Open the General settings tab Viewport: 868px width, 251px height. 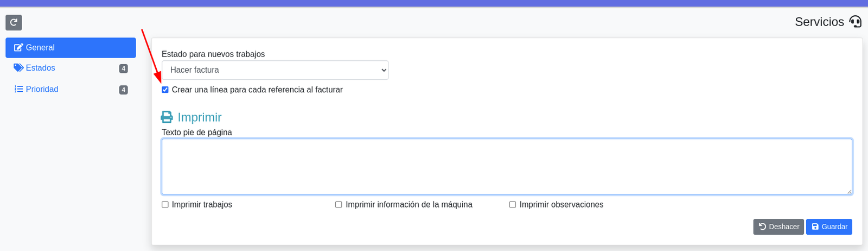[x=71, y=48]
